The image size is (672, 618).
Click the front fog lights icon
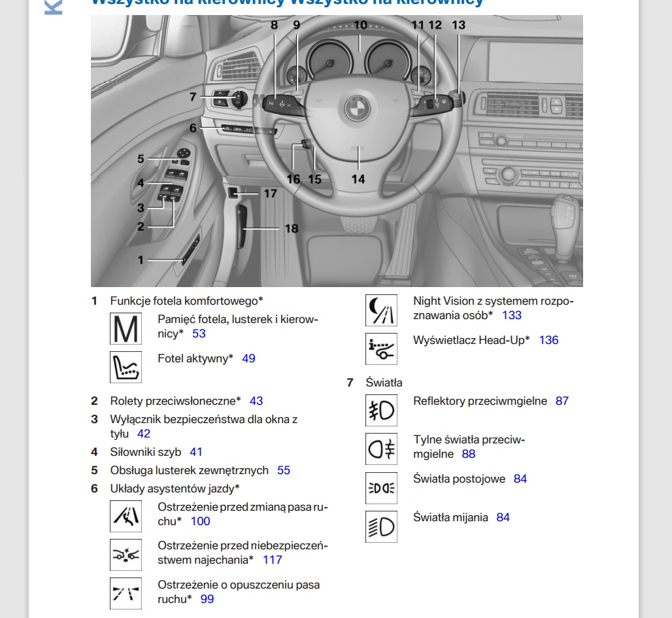click(x=381, y=411)
